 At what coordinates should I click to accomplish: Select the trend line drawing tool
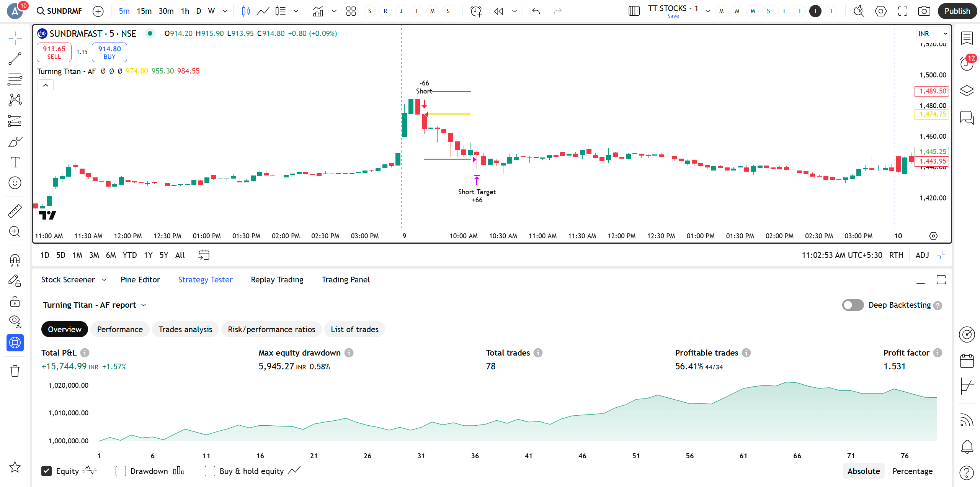point(15,59)
